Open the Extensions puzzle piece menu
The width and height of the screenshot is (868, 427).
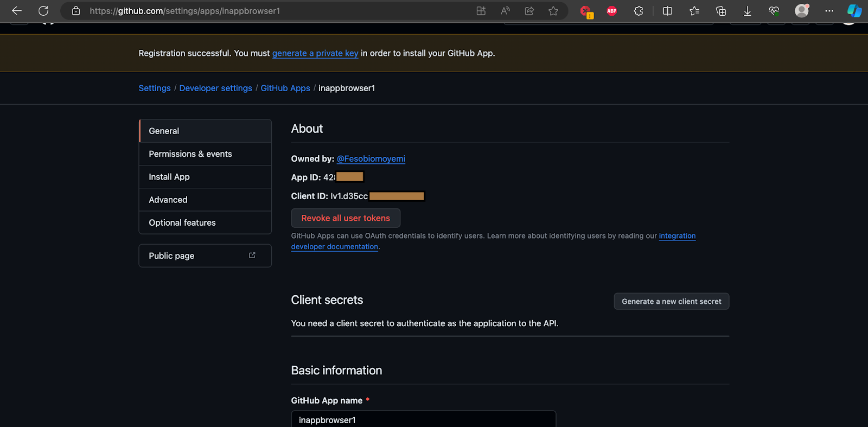coord(639,11)
